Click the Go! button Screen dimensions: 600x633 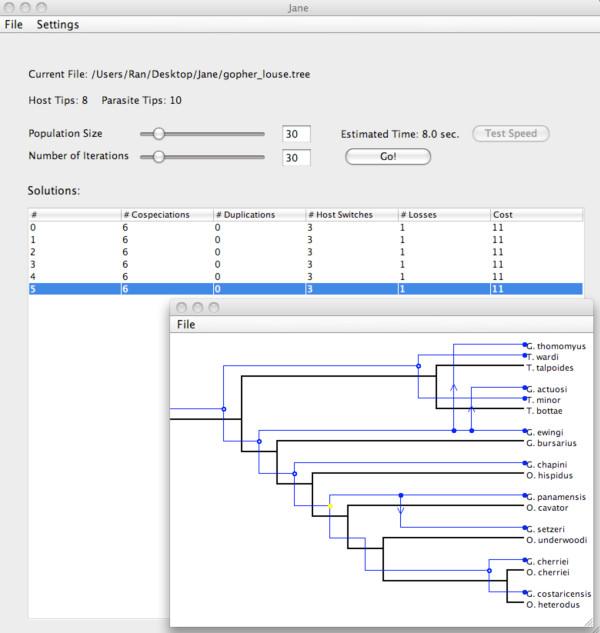click(x=387, y=156)
